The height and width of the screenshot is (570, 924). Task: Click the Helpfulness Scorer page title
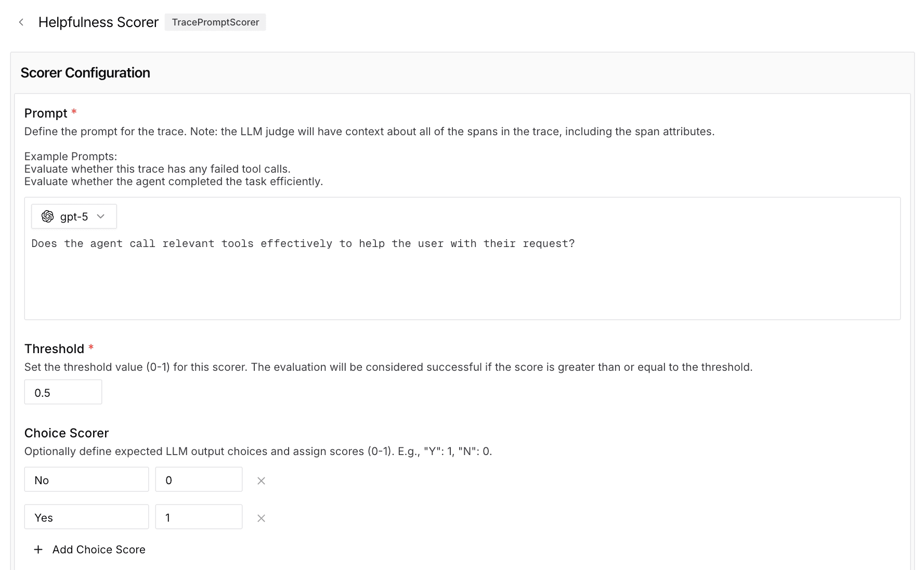99,22
